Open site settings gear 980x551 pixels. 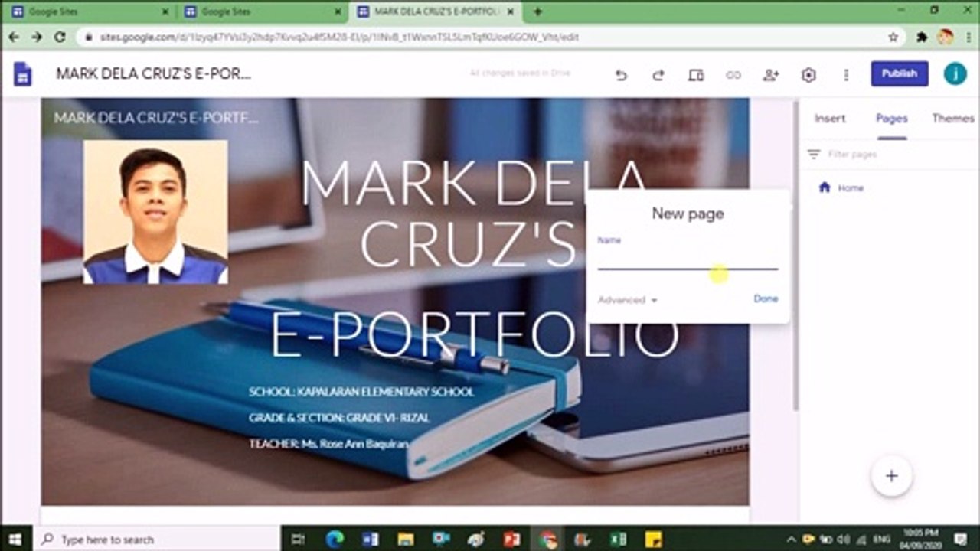808,75
